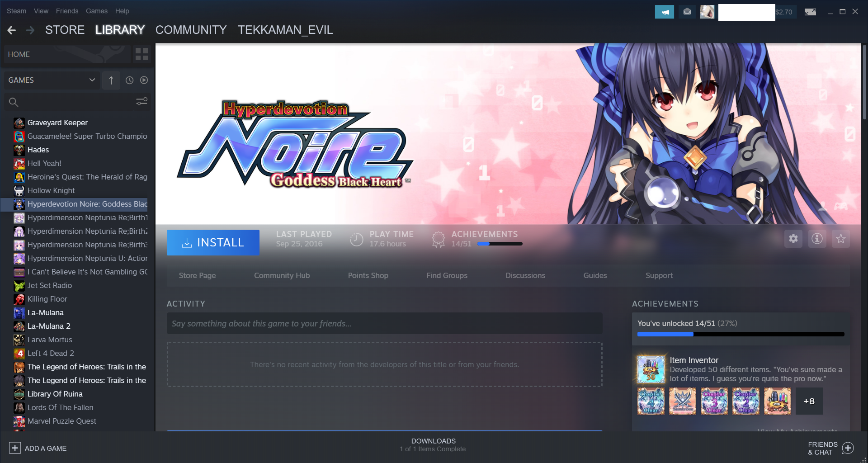The image size is (868, 463).
Task: Show the +8 more achievements
Action: (x=809, y=401)
